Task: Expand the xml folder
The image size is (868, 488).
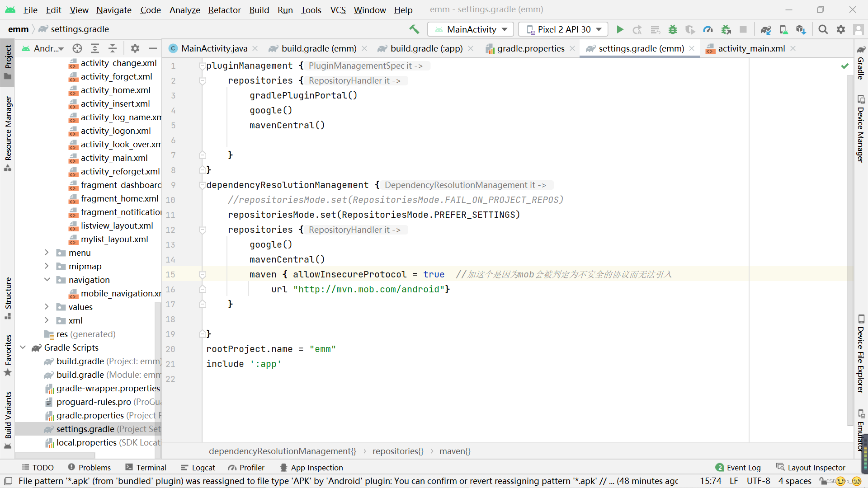Action: (x=47, y=320)
